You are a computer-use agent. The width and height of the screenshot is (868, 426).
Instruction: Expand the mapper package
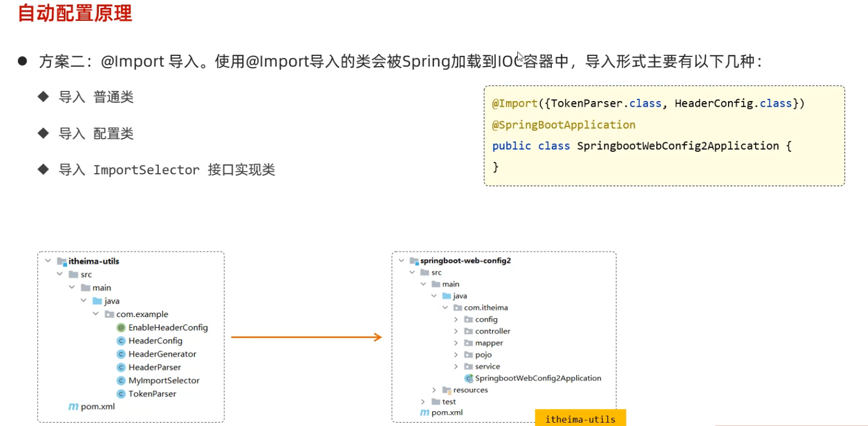click(456, 343)
